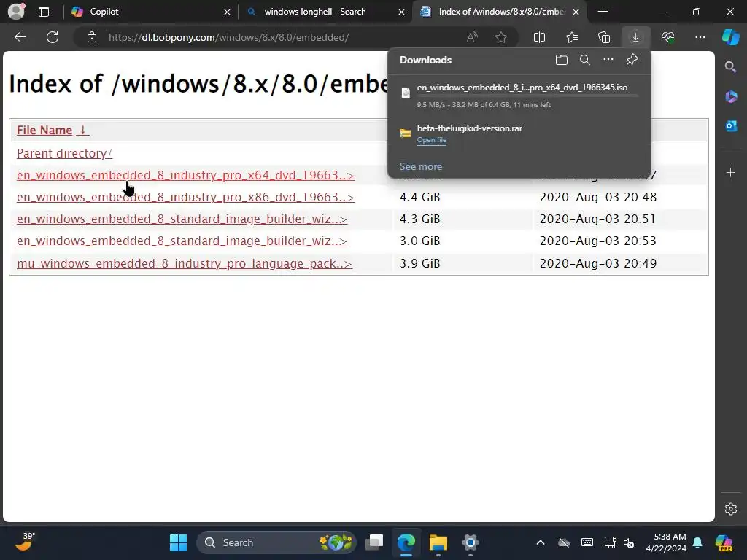Viewport: 747px width, 560px height.
Task: Open Browser essentials heart icon
Action: click(x=668, y=37)
